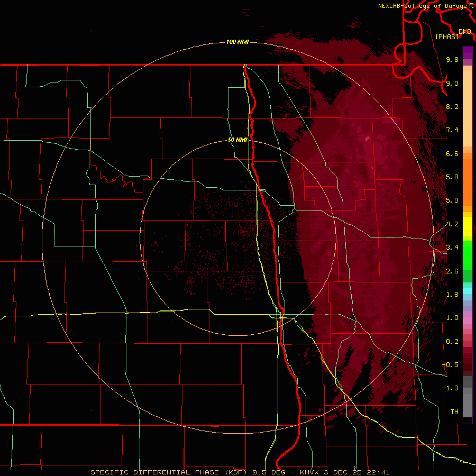Select the 0.2 scale value
The height and width of the screenshot is (476, 476).
(452, 342)
